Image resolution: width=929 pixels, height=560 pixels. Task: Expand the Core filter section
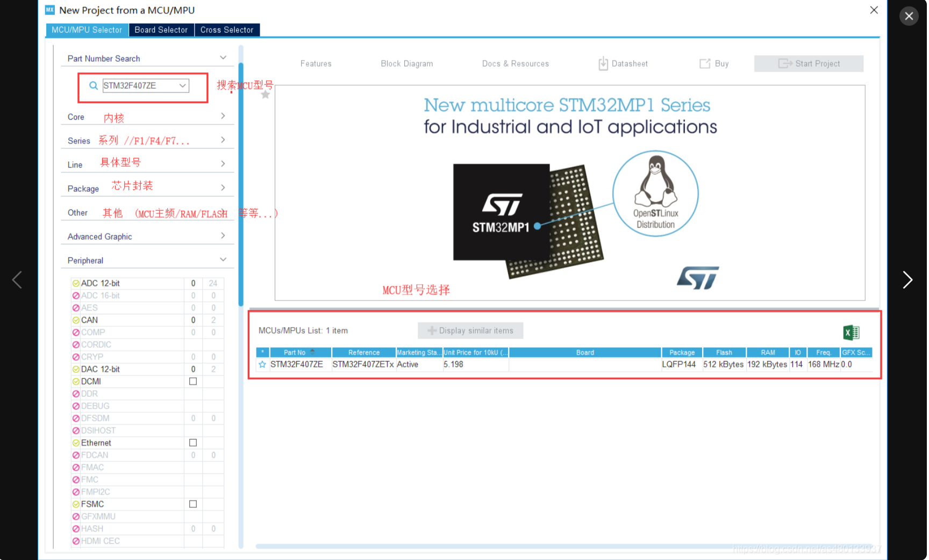point(223,116)
